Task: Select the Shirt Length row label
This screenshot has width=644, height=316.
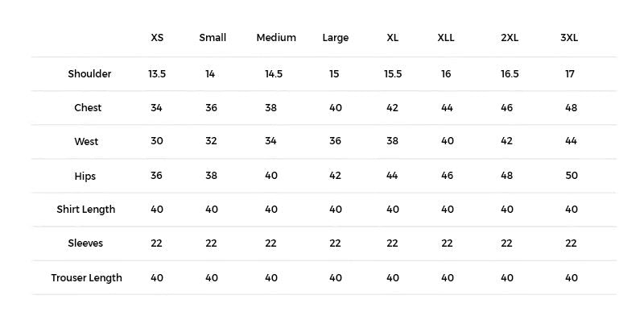Action: click(x=86, y=209)
